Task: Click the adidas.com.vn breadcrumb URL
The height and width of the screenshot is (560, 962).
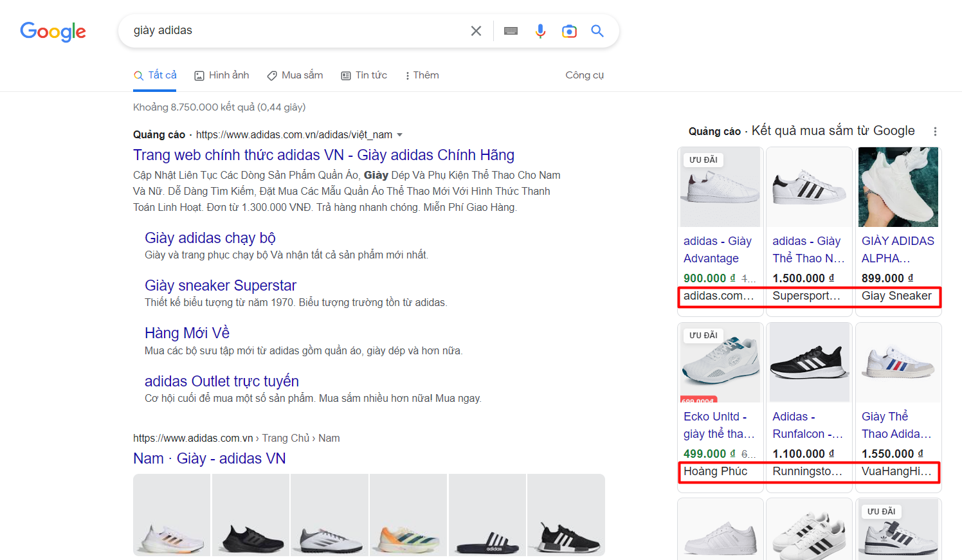Action: pos(193,438)
